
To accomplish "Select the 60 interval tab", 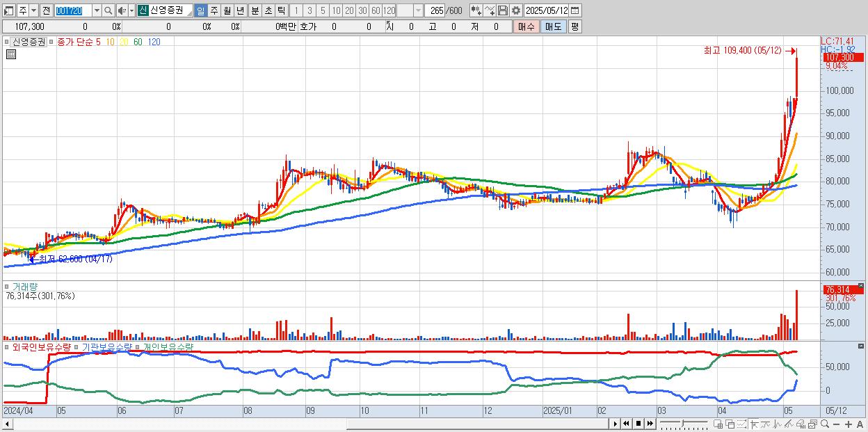I will tap(376, 11).
